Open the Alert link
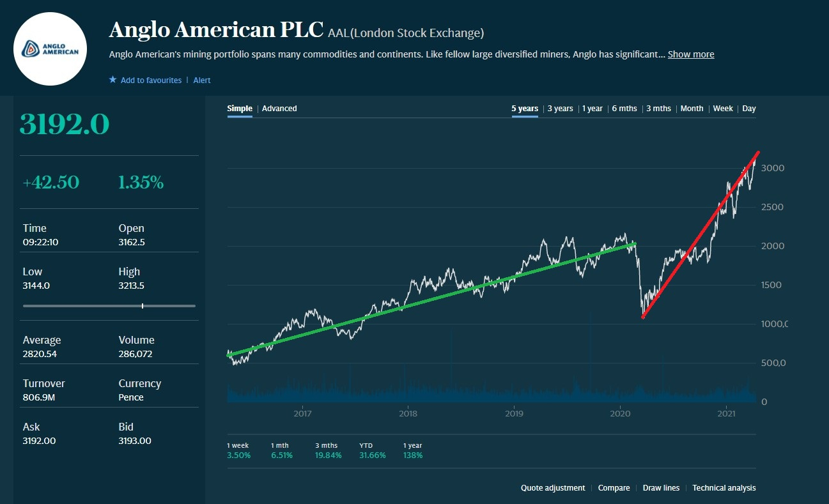 tap(202, 80)
